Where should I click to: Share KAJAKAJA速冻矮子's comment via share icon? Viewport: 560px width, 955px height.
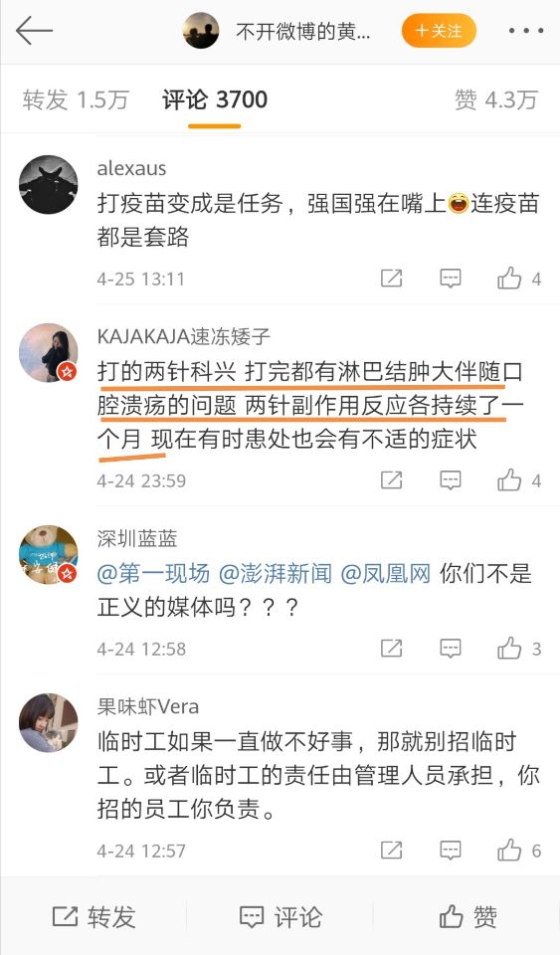[391, 480]
